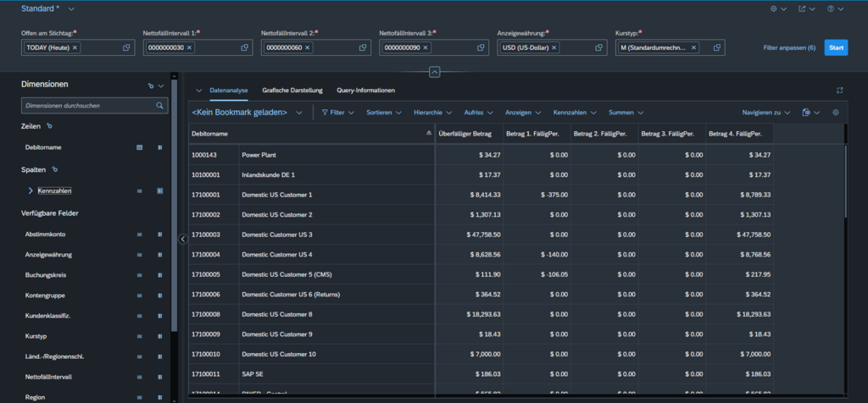The height and width of the screenshot is (403, 868).
Task: Open the Hierarchie dropdown
Action: (432, 113)
